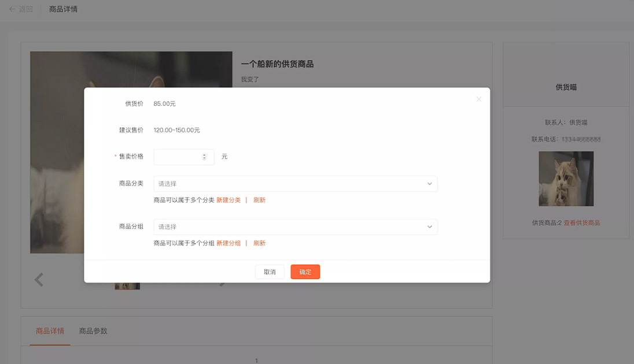The image size is (634, 364).
Task: Click the price stepper arrows in 售卖价格 field
Action: (204, 157)
